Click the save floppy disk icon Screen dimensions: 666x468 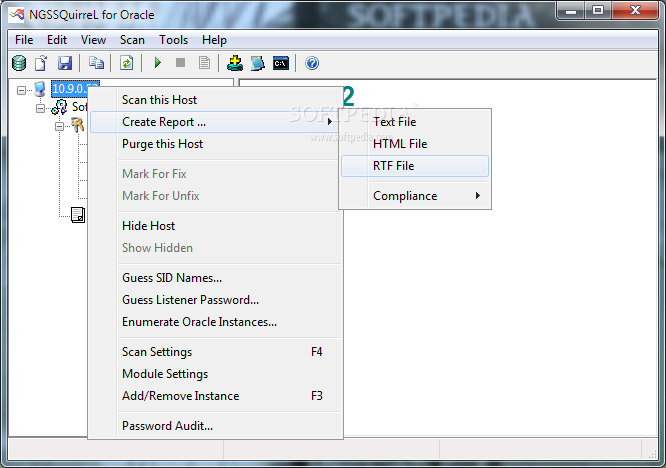coord(65,63)
